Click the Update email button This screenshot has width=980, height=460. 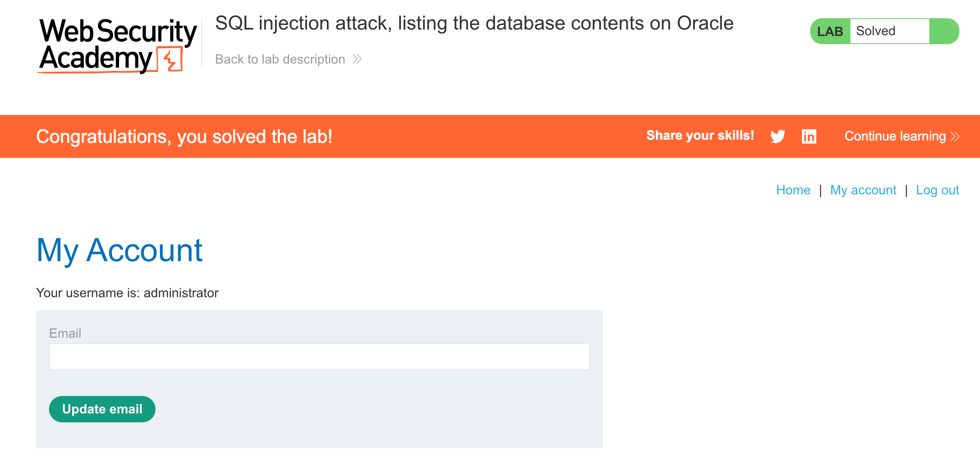click(x=102, y=409)
